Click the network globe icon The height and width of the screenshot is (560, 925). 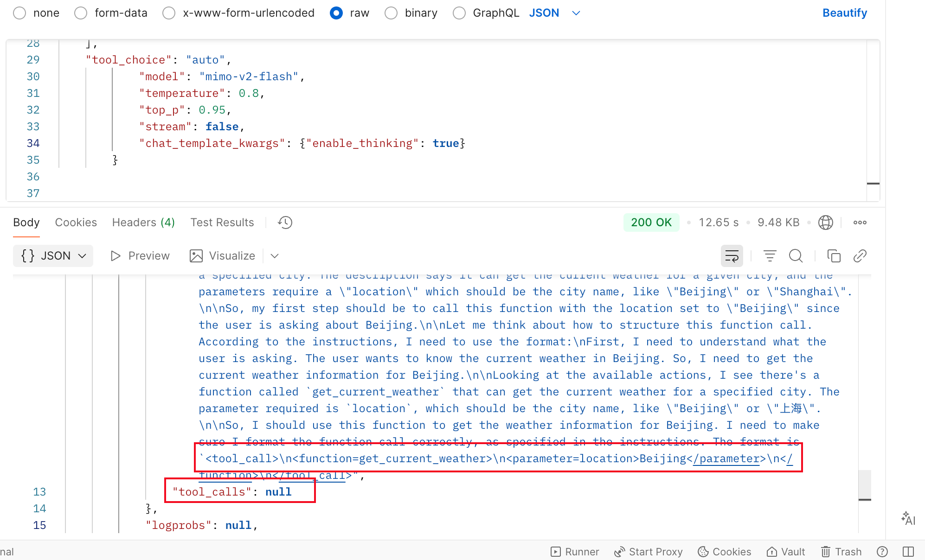pyautogui.click(x=825, y=223)
